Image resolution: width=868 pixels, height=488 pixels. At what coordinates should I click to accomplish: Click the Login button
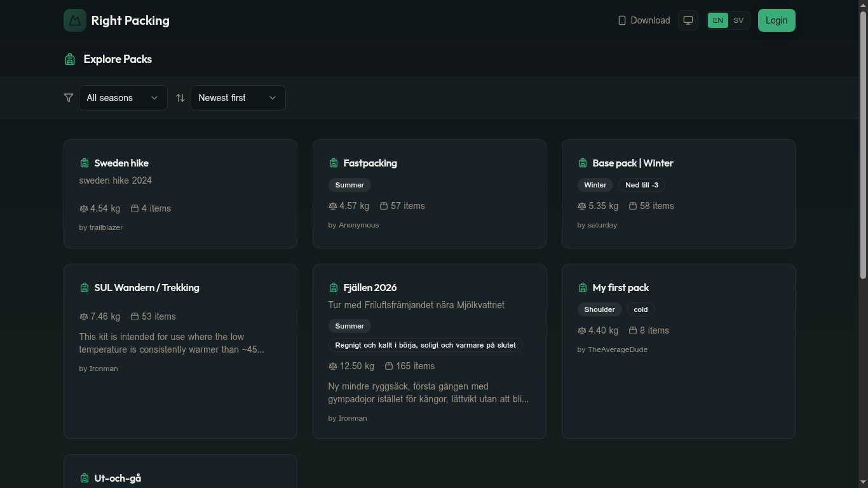[776, 20]
